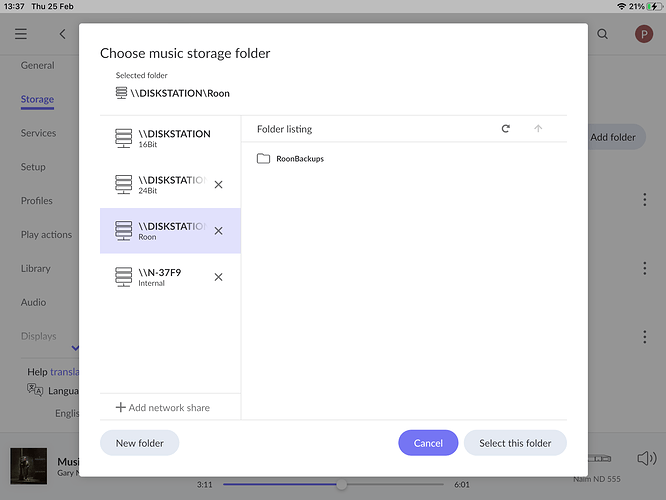Viewport: 666px width, 500px height.
Task: Go back with the left arrow
Action: tap(62, 34)
